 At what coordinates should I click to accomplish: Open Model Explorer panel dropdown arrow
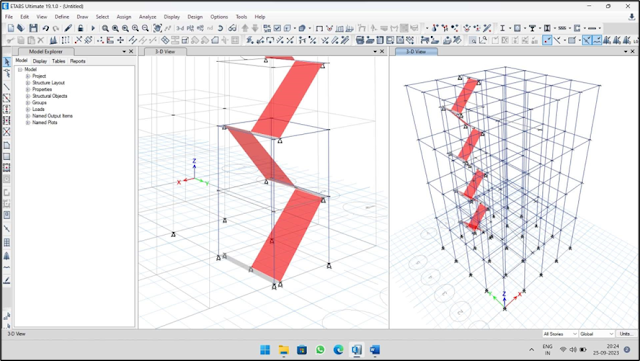(x=124, y=51)
